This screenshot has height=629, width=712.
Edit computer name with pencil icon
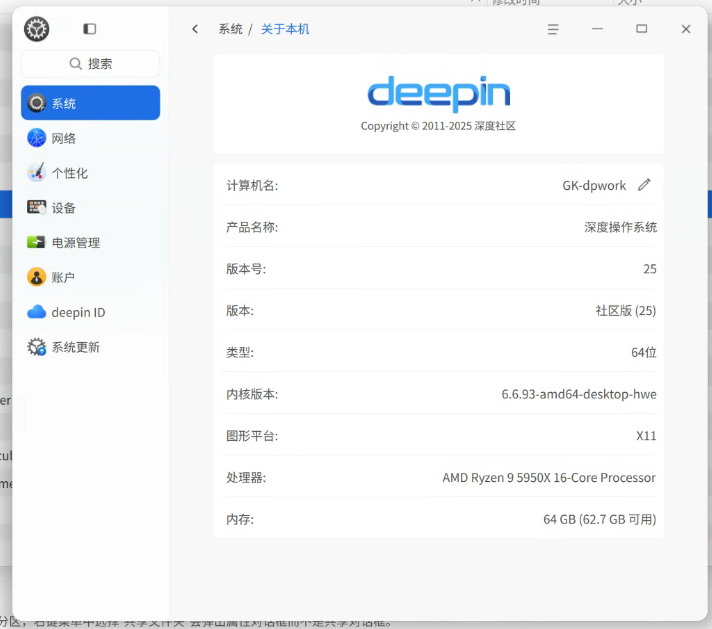(x=644, y=185)
